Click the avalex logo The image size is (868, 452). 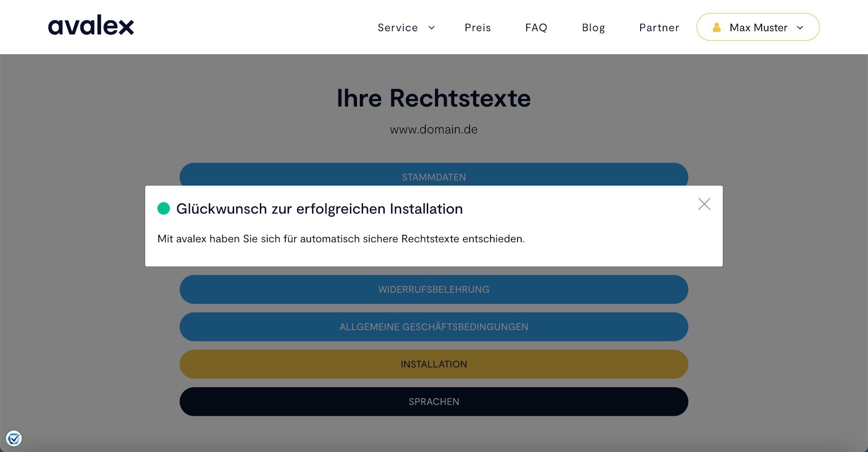click(x=91, y=25)
